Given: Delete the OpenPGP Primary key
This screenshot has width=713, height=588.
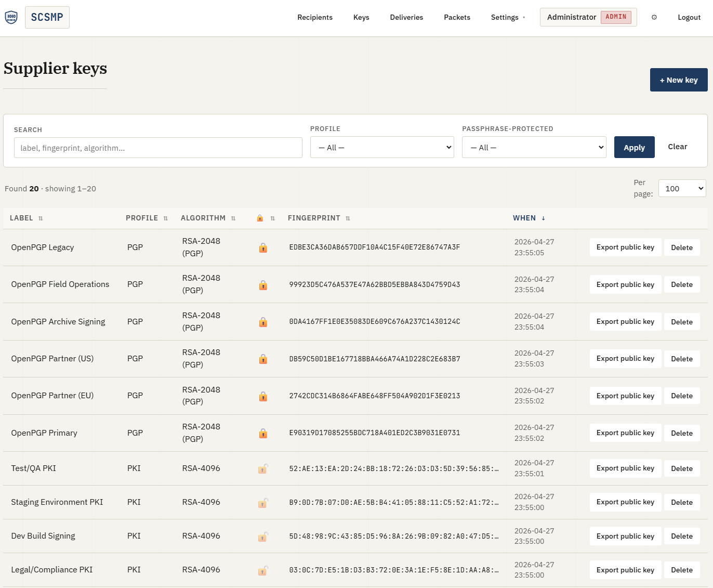Looking at the screenshot, I should pos(682,433).
